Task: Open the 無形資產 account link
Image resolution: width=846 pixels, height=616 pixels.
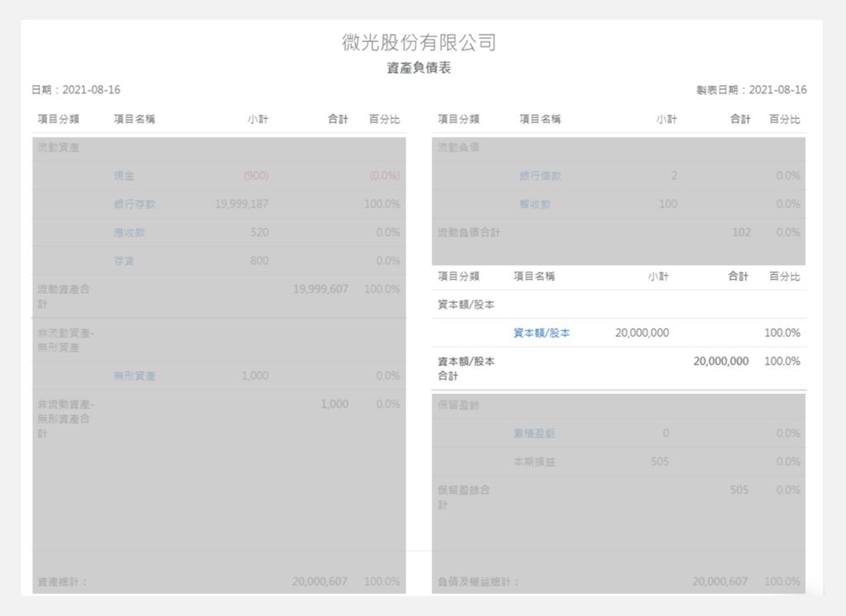Action: 135,376
